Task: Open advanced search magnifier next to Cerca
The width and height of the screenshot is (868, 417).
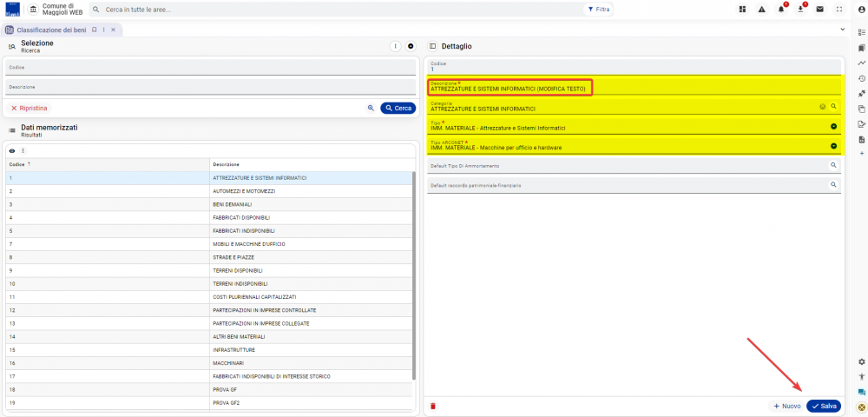Action: pyautogui.click(x=371, y=108)
